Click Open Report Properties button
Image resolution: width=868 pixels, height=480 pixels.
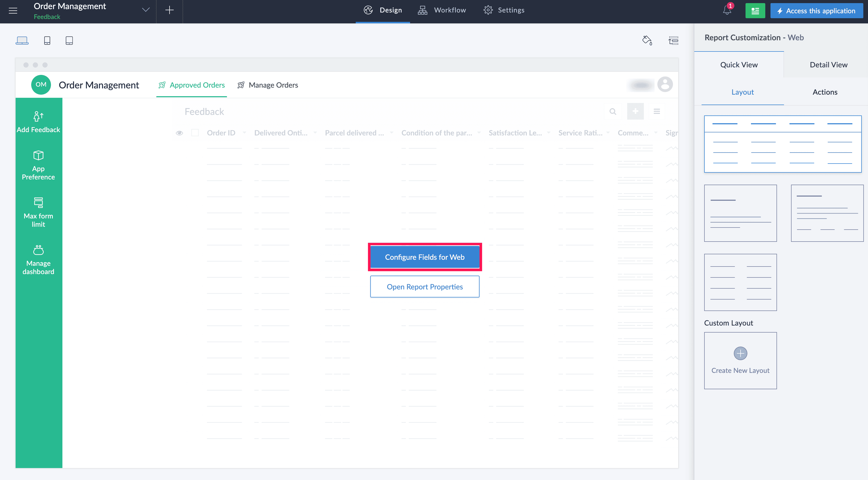point(425,287)
